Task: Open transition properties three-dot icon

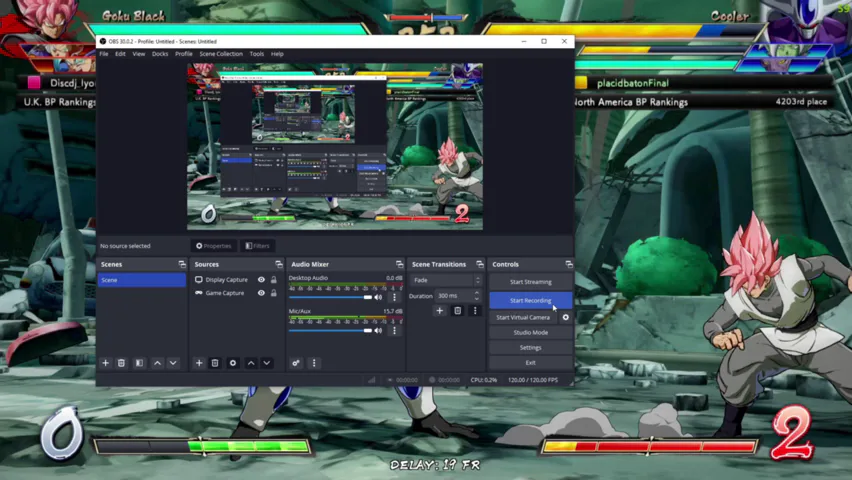Action: tap(475, 310)
